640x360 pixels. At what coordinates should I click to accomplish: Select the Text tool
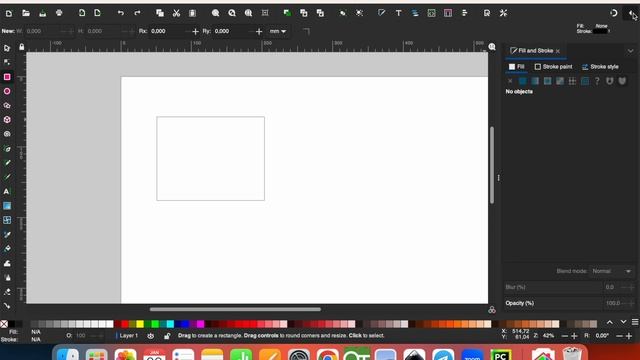point(7,191)
